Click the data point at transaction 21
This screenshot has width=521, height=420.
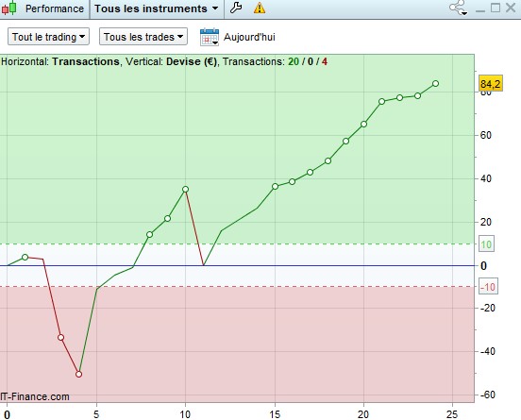point(381,101)
